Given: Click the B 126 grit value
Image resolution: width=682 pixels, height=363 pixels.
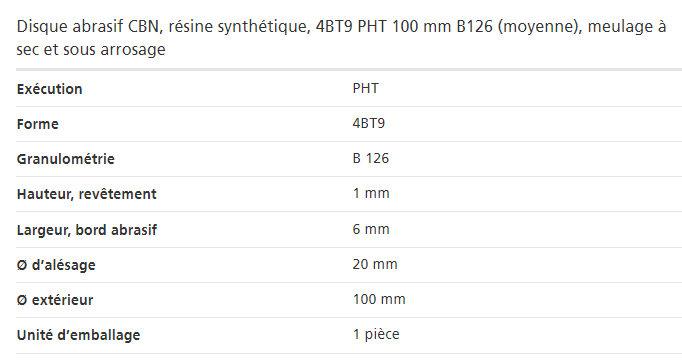Looking at the screenshot, I should tap(371, 158).
